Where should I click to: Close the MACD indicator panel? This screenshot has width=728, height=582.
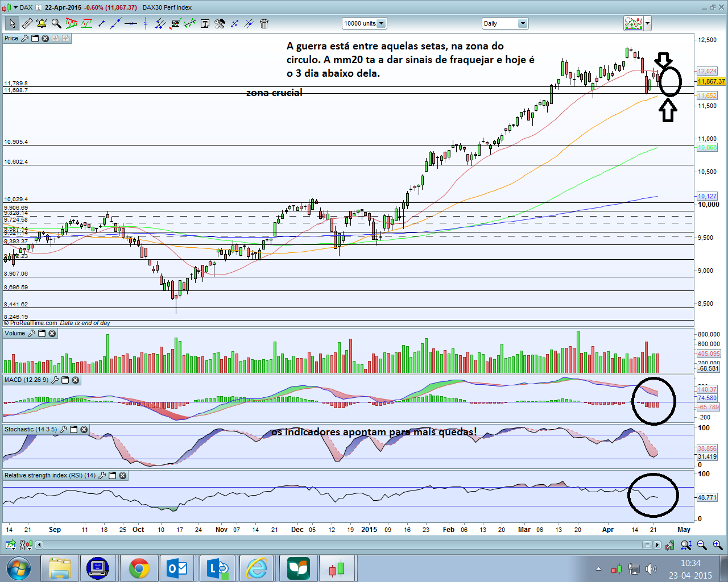[75, 380]
